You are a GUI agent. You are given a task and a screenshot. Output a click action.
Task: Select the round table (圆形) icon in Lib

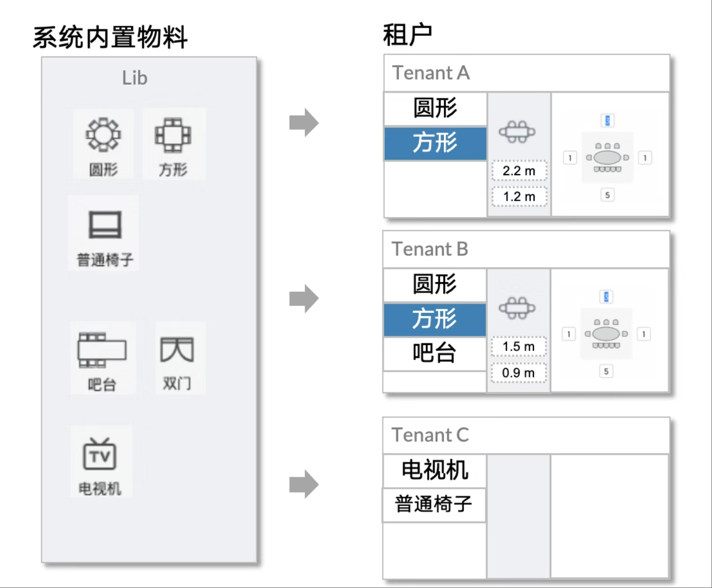tap(103, 136)
